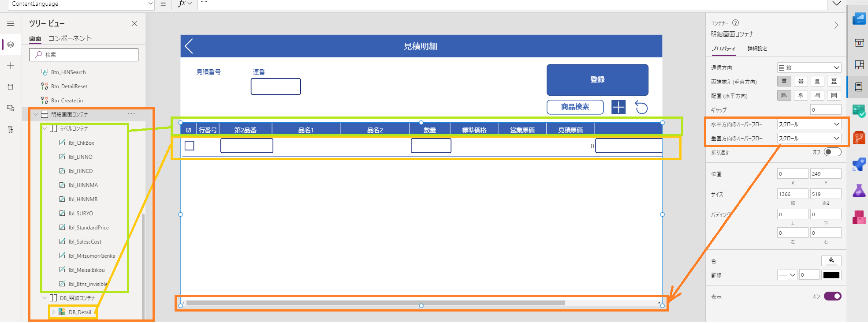Click the 連番 input box

(x=276, y=86)
